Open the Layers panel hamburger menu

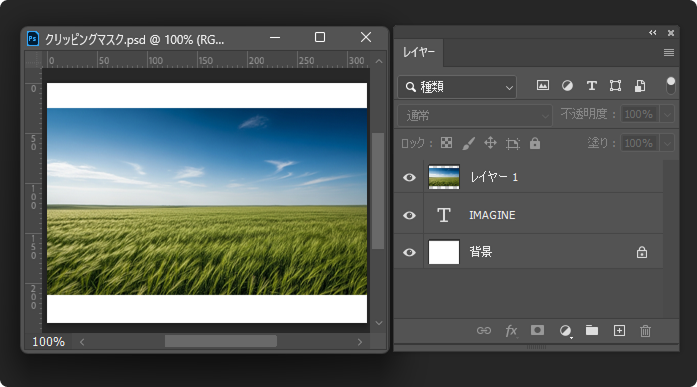point(669,52)
